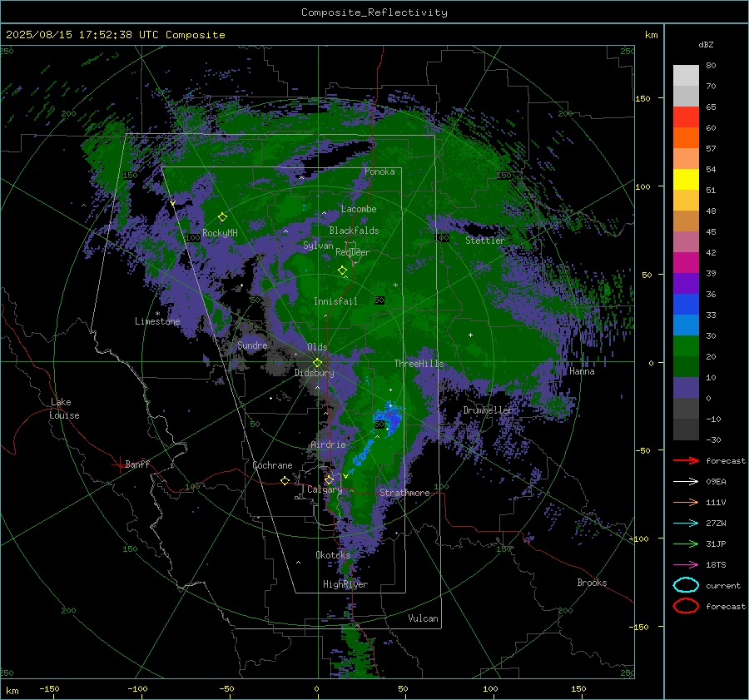Click the Cochrane city label
Viewport: 749px width, 700px height.
(x=272, y=465)
